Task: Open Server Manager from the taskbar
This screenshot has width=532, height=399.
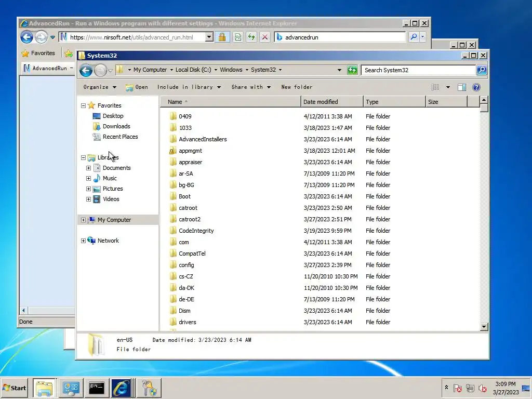Action: [71, 388]
